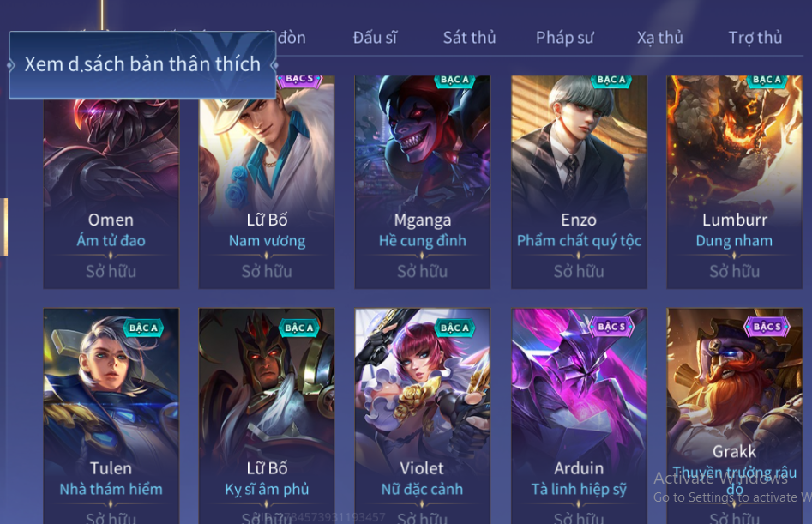Select Lữ Bố Kỵ sĩ âm phủ skin
812x524 pixels.
coord(267,416)
